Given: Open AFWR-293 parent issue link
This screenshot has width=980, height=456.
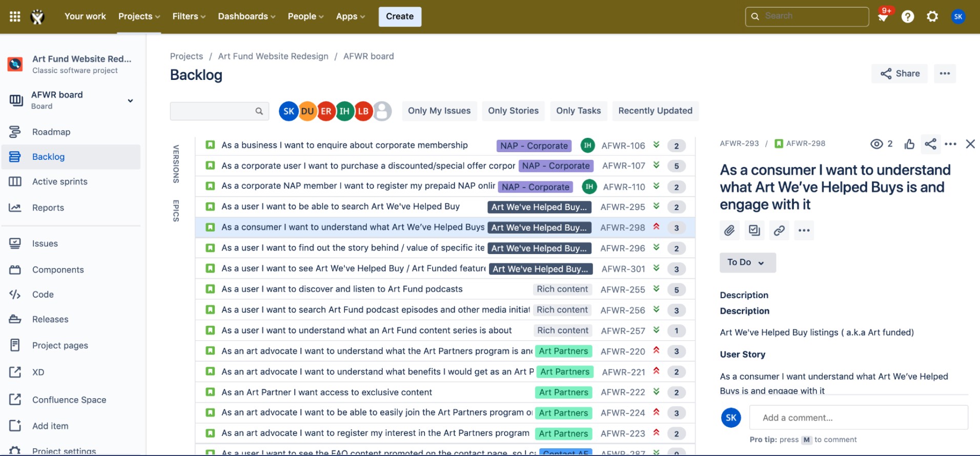Looking at the screenshot, I should click(739, 143).
